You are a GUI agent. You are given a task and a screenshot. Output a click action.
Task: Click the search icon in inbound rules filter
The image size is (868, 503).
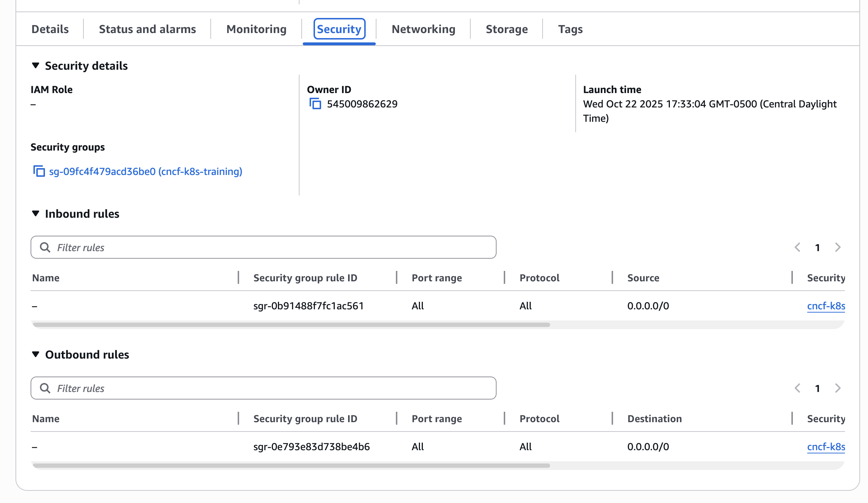click(46, 247)
